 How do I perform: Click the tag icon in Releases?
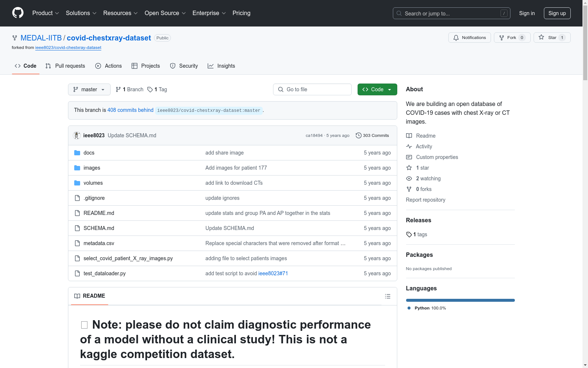tap(409, 234)
